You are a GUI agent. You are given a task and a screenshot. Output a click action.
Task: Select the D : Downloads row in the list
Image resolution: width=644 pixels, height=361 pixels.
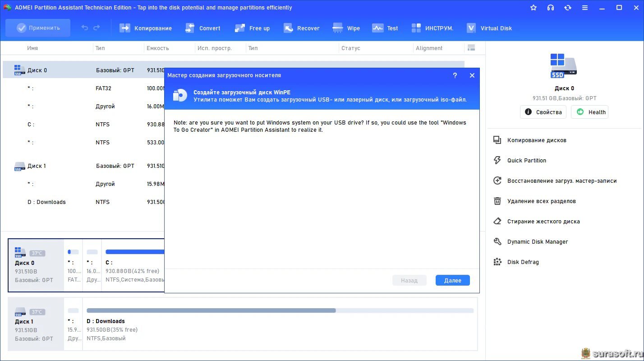[x=83, y=202]
